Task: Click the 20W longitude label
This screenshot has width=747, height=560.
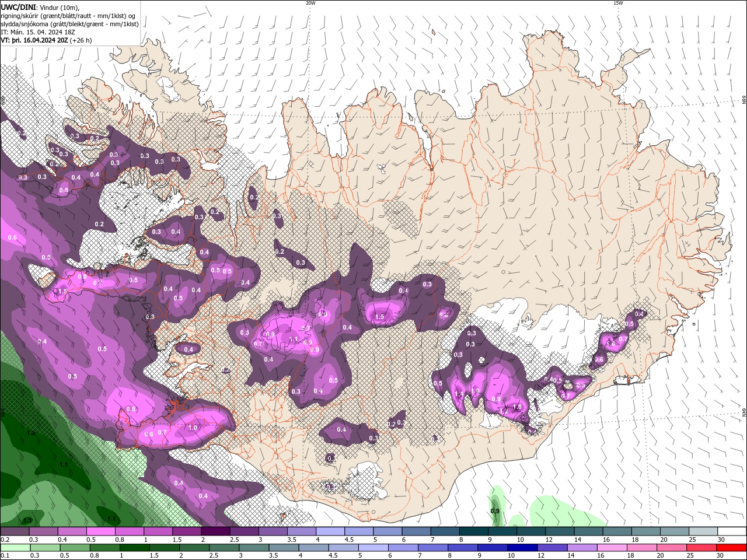Action: pyautogui.click(x=310, y=3)
